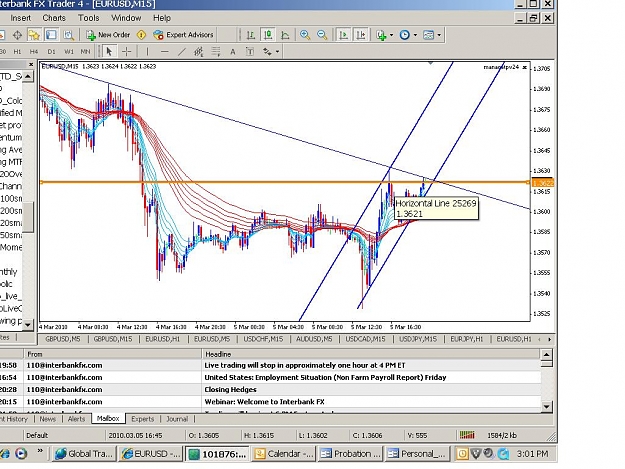
Task: Toggle the Terminal panel icon
Action: tap(51, 35)
